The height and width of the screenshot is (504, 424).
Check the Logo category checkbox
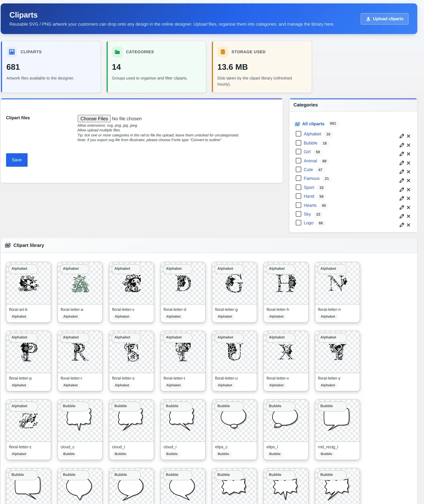click(x=298, y=223)
